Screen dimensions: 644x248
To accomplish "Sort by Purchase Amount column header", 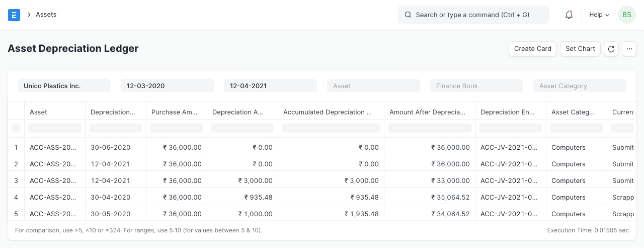I will (176, 112).
